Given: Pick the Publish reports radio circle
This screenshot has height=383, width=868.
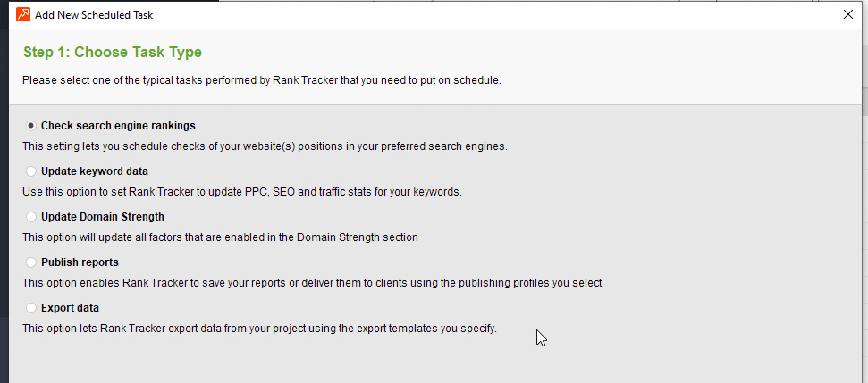Looking at the screenshot, I should tap(31, 262).
